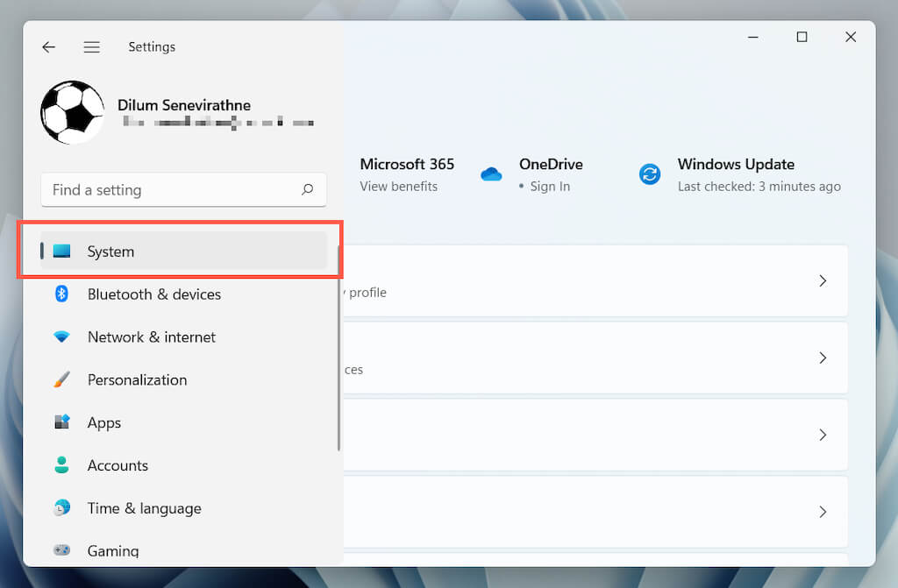The image size is (898, 588).
Task: Click the Bluetooth & devices icon
Action: point(61,294)
